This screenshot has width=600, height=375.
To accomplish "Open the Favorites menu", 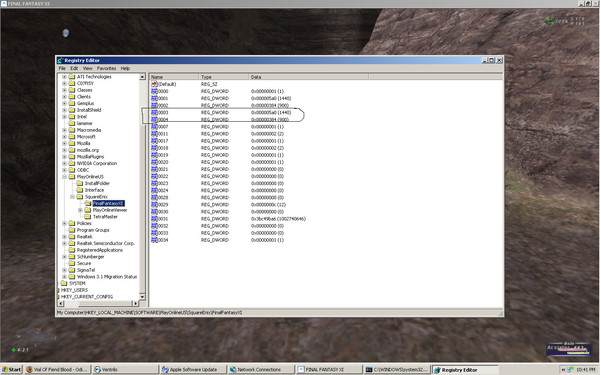I will point(106,68).
